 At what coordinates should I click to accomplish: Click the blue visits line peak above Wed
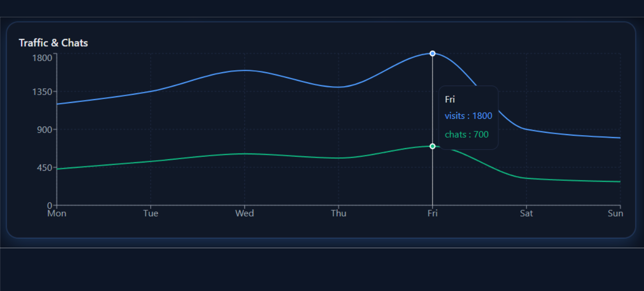245,71
